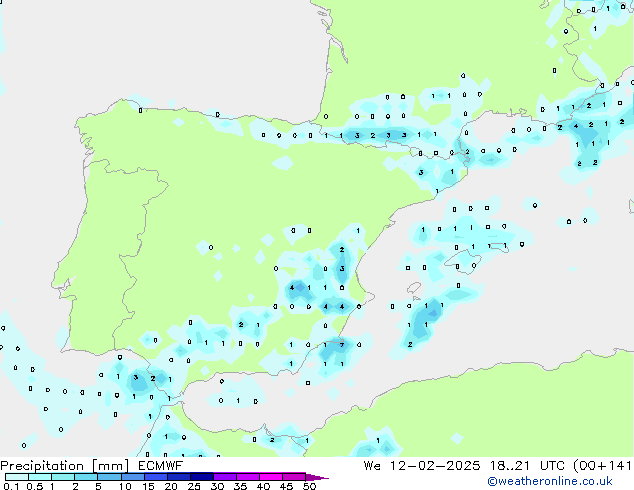Click the legend scale label '10'

125,486
